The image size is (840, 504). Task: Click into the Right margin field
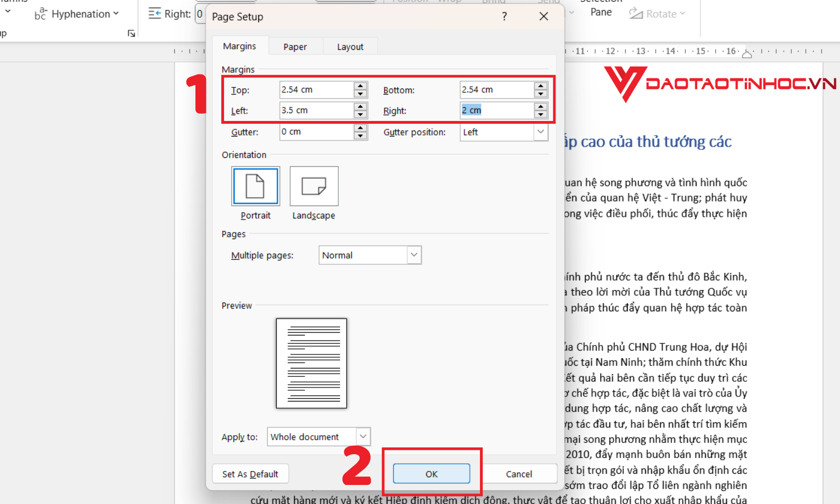(x=497, y=110)
